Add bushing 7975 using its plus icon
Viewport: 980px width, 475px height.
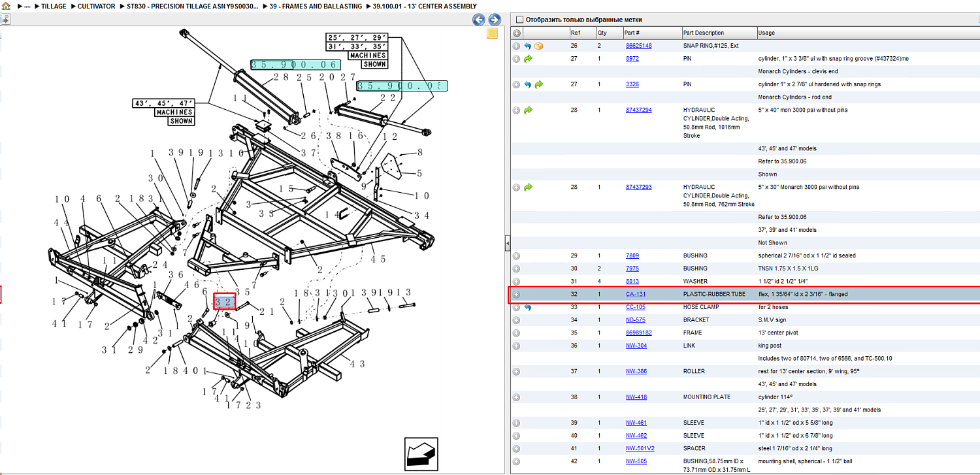(516, 269)
